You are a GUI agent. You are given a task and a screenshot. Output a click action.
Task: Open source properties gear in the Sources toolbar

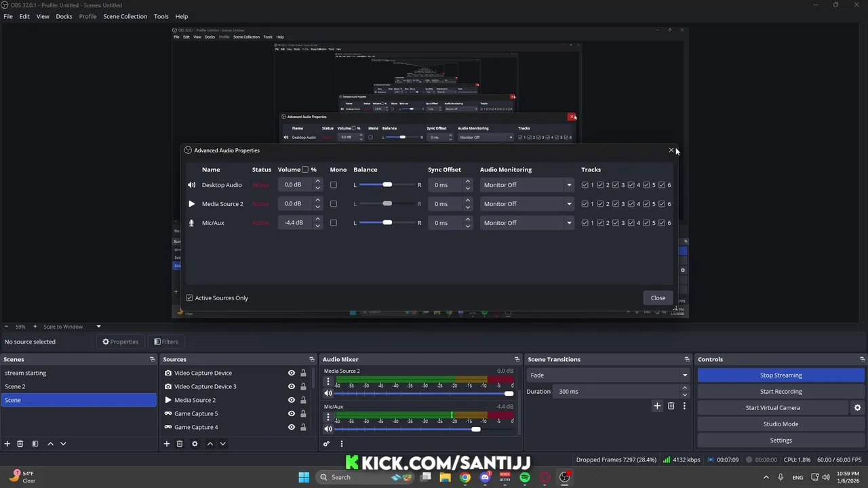point(195,444)
